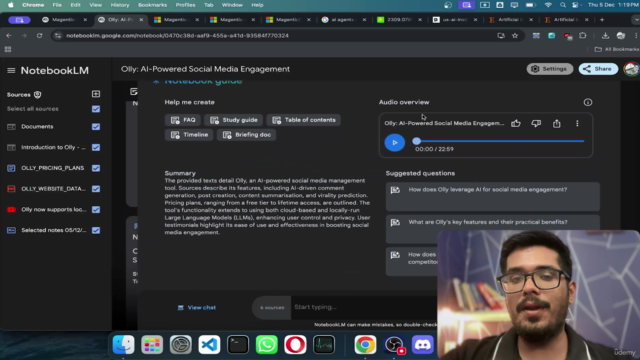This screenshot has width=640, height=360.
Task: Open All Bookmarks folder
Action: 617,49
